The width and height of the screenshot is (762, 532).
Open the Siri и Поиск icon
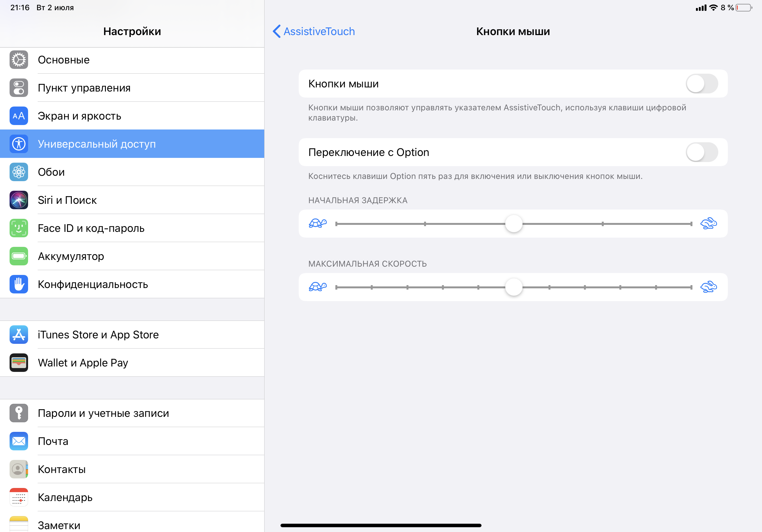coord(19,200)
